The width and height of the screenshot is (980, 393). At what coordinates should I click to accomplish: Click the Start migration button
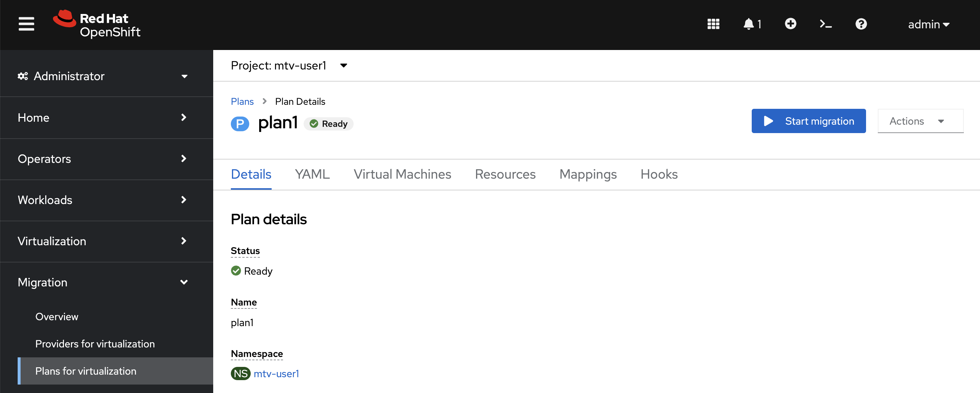808,121
